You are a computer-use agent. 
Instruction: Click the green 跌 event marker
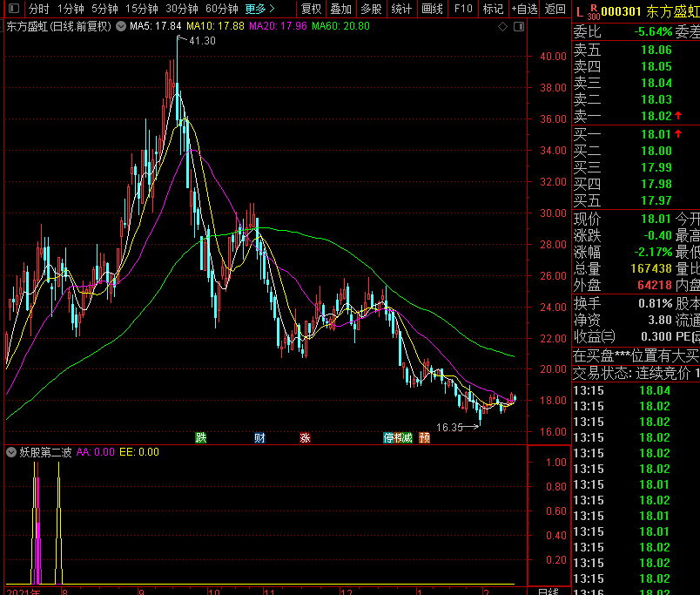(201, 437)
